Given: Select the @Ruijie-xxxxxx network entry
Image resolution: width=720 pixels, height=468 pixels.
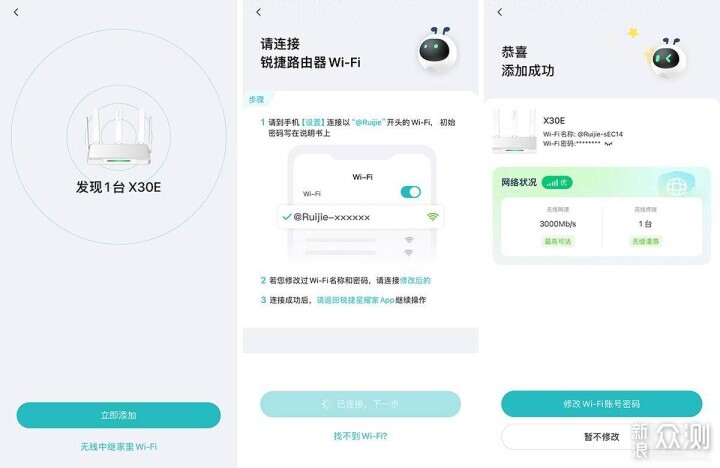Looking at the screenshot, I should 360,217.
